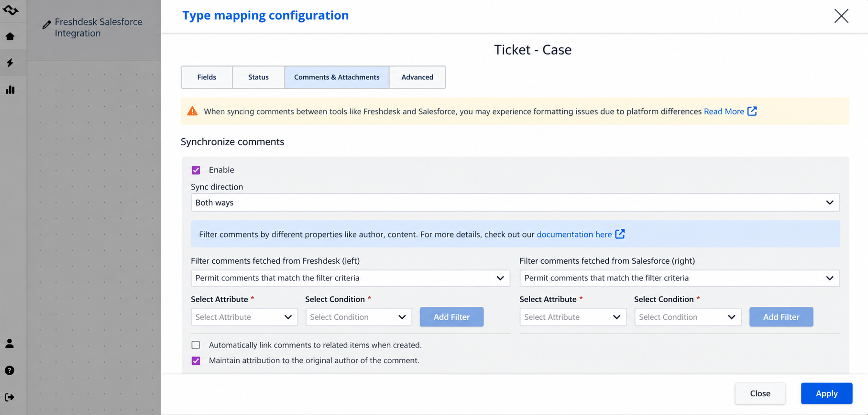Click the pencil icon beside integration name

click(46, 24)
